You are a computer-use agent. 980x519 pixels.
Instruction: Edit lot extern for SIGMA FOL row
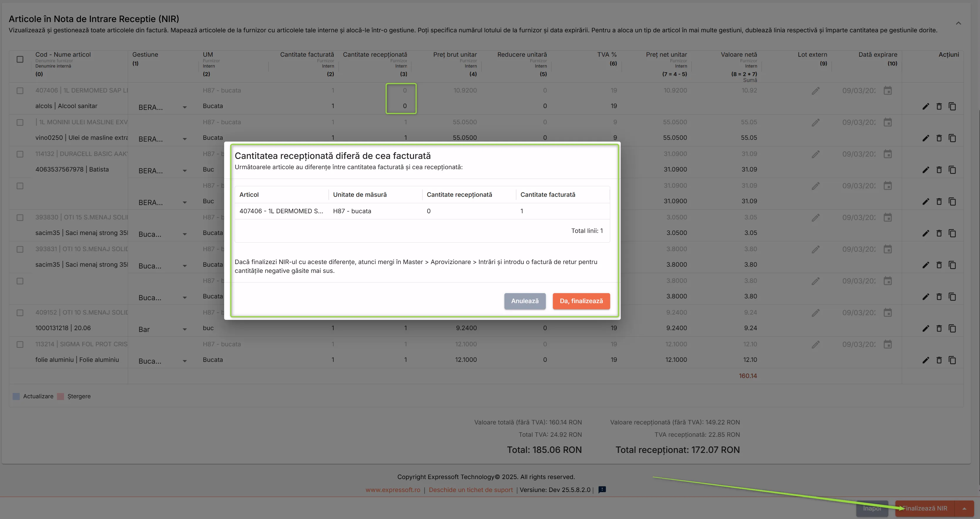pyautogui.click(x=815, y=345)
